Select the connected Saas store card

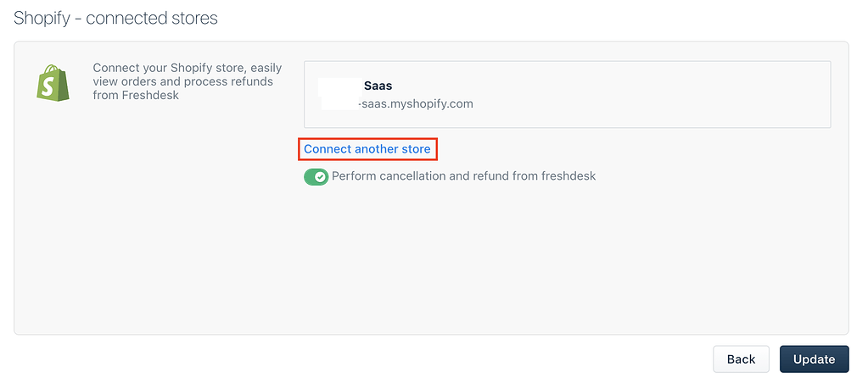568,94
